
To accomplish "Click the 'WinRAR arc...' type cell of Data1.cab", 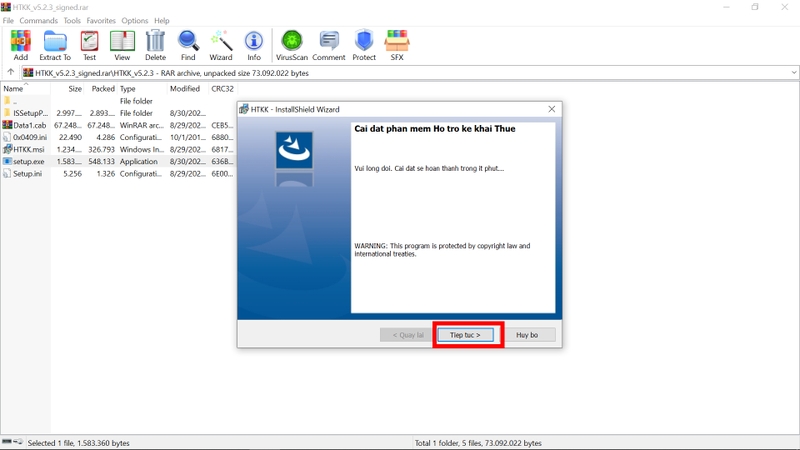I will pos(141,125).
